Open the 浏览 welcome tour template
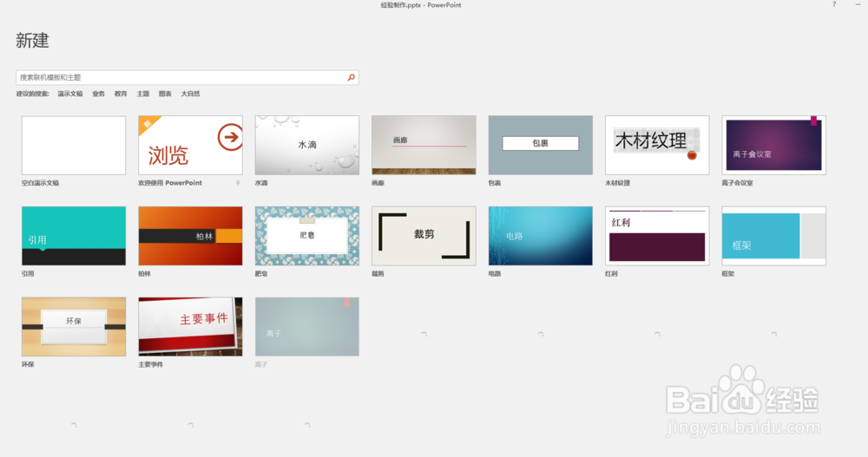Image resolution: width=868 pixels, height=457 pixels. coord(190,145)
